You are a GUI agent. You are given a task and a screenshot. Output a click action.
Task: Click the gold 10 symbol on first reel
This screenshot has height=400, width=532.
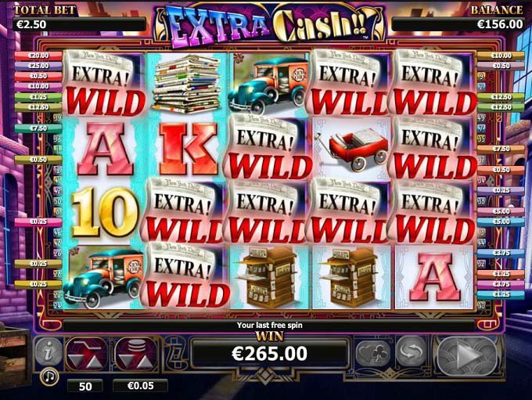[x=105, y=212]
